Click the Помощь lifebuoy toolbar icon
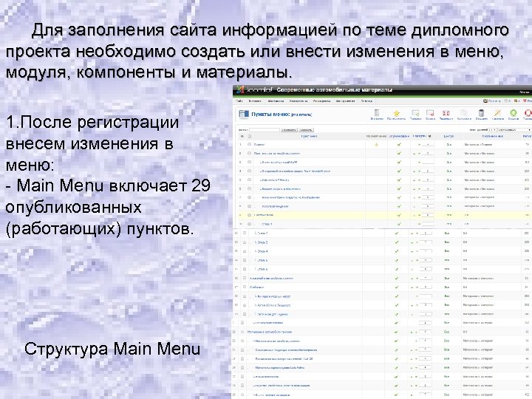The image size is (532, 399). pos(528,113)
